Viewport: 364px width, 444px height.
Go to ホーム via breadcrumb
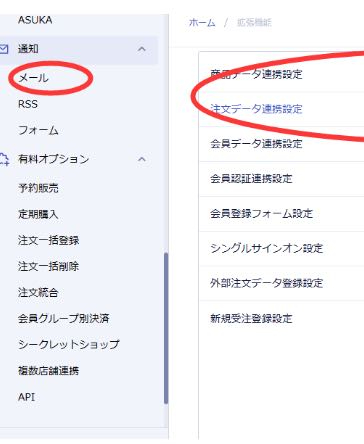[x=202, y=23]
